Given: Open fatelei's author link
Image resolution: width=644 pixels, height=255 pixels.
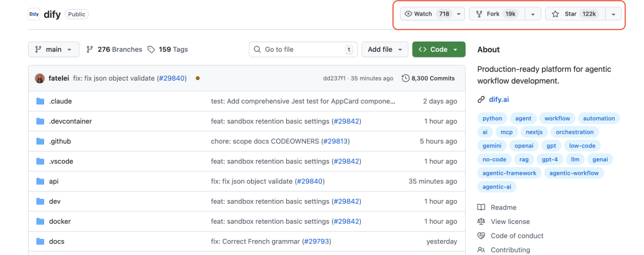Looking at the screenshot, I should point(58,78).
